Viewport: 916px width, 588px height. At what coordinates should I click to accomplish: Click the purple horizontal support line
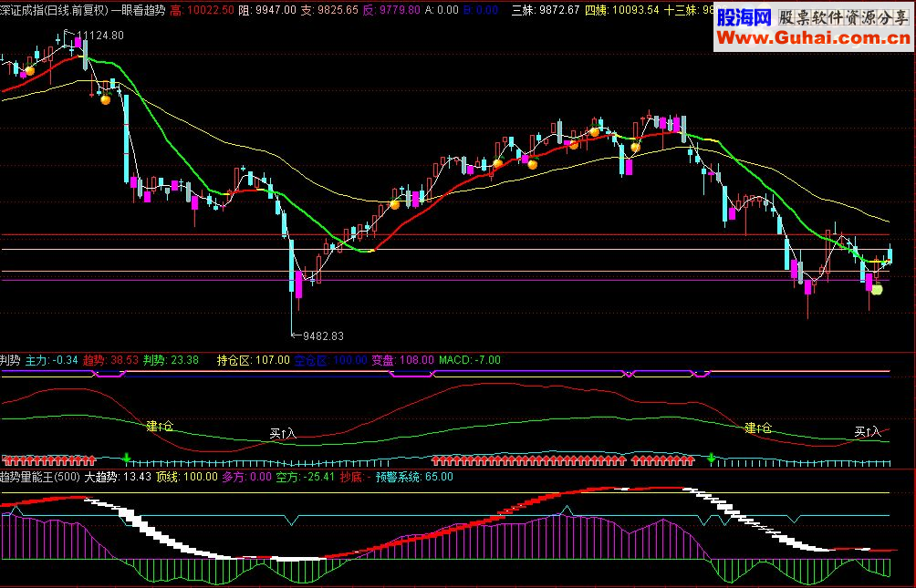(445, 280)
